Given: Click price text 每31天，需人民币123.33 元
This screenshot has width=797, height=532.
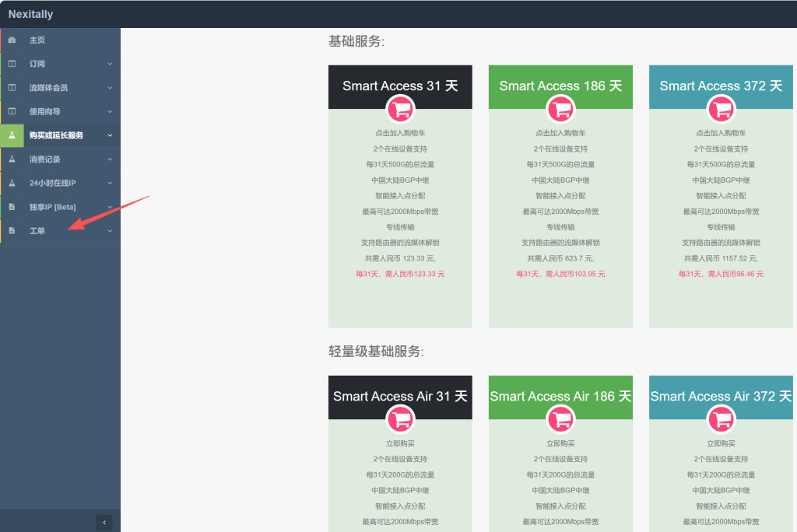Looking at the screenshot, I should click(401, 274).
